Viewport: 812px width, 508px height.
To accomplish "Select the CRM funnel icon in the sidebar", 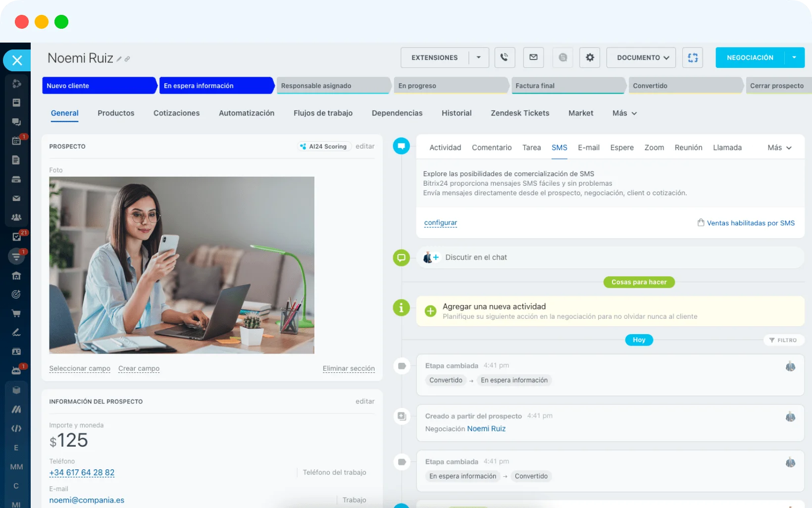I will pyautogui.click(x=16, y=256).
